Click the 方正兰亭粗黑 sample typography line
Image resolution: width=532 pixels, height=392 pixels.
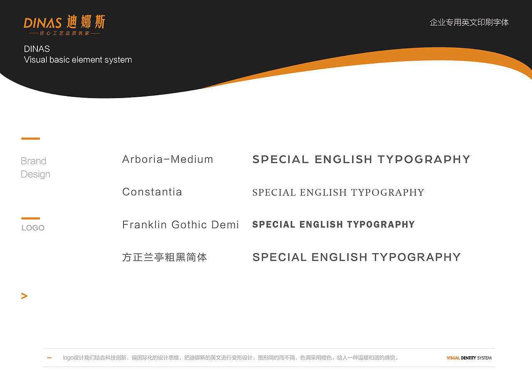tap(357, 257)
